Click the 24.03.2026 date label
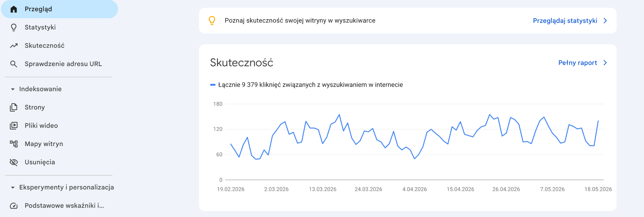 [x=368, y=189]
